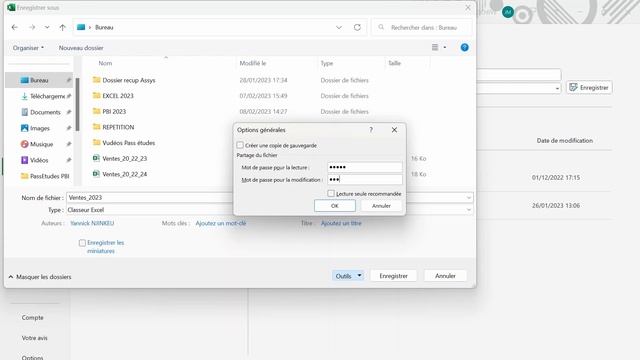This screenshot has height=360, width=640.
Task: Click the 'Mot de passe pour la lecture' field
Action: click(x=364, y=167)
